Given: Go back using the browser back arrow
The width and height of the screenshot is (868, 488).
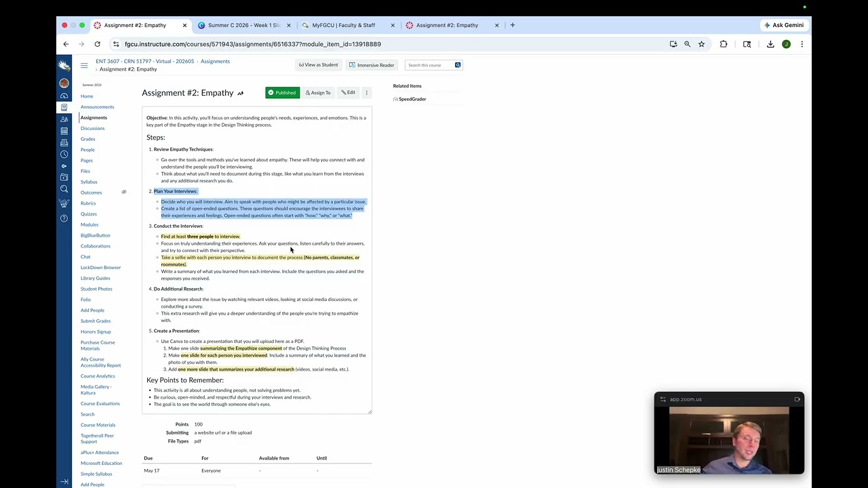Looking at the screenshot, I should (x=66, y=44).
